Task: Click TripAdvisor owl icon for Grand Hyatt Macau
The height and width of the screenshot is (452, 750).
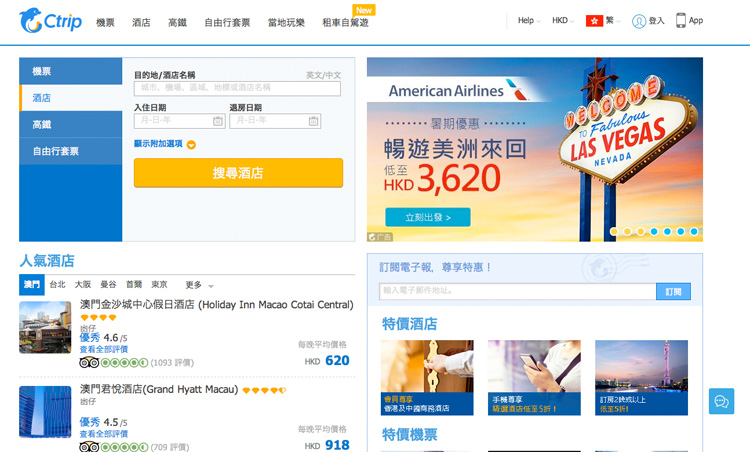Action: click(89, 447)
